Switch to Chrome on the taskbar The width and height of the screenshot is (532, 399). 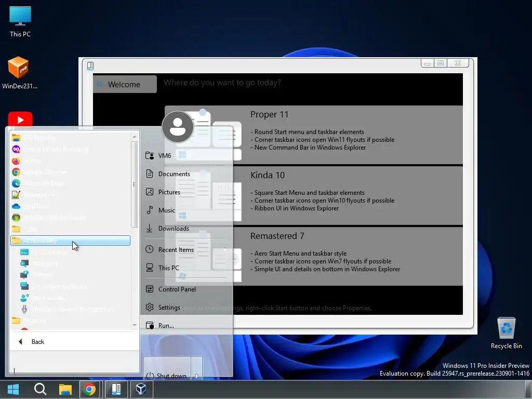[89, 389]
